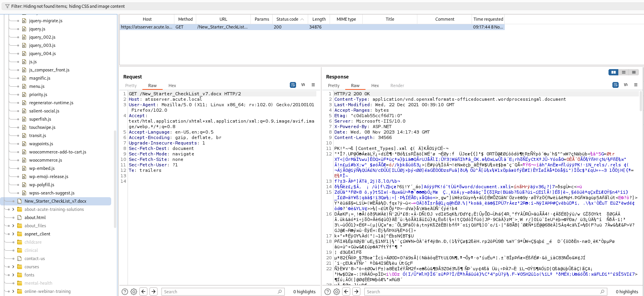Click the Request panel help icon
The height and width of the screenshot is (296, 644).
coord(125,292)
